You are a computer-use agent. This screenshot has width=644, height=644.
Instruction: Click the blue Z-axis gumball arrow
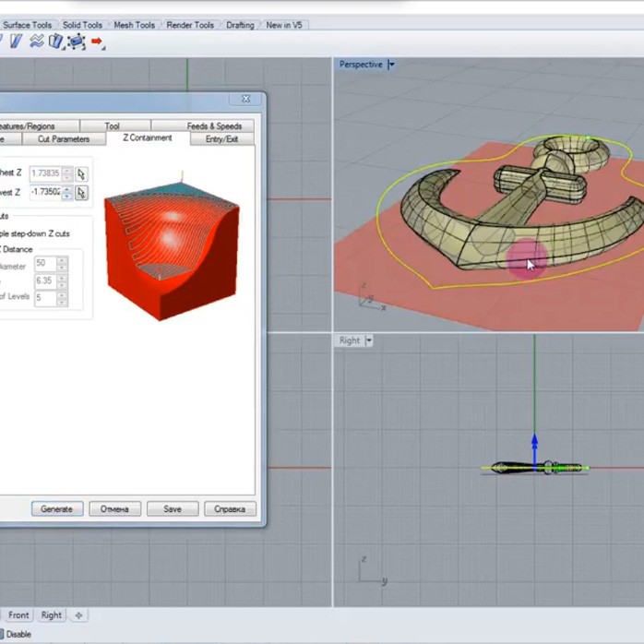coord(534,449)
